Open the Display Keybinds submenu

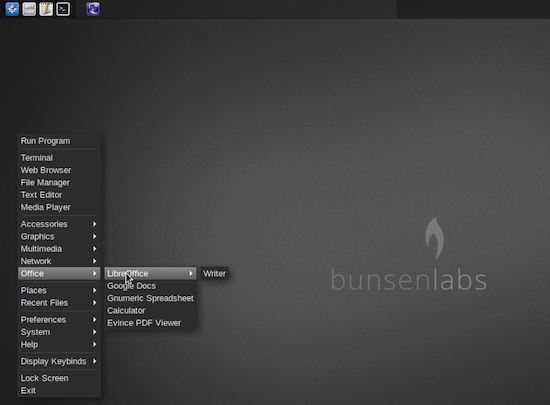pos(59,361)
